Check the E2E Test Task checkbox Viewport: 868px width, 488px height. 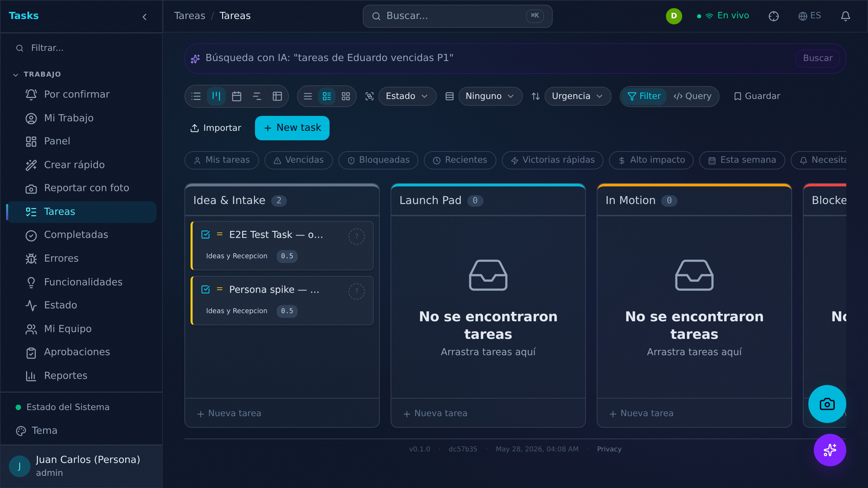click(x=206, y=235)
